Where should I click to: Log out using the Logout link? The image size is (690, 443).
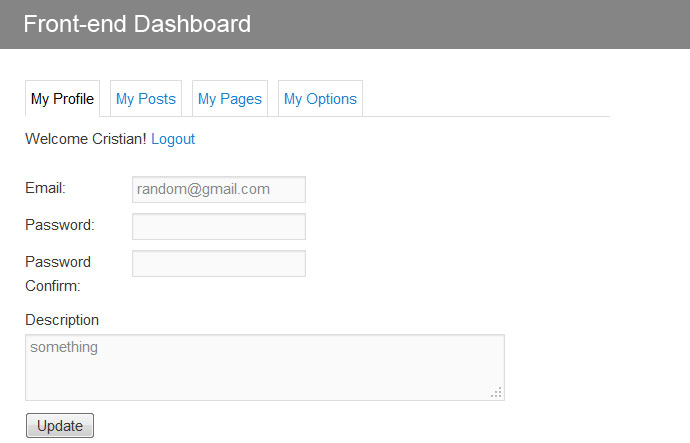point(173,139)
